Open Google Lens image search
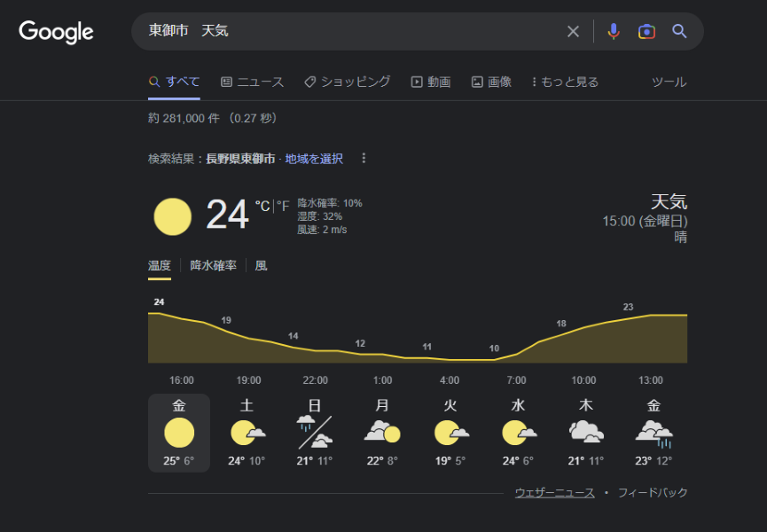Screen dimensions: 767x532 click(x=646, y=32)
